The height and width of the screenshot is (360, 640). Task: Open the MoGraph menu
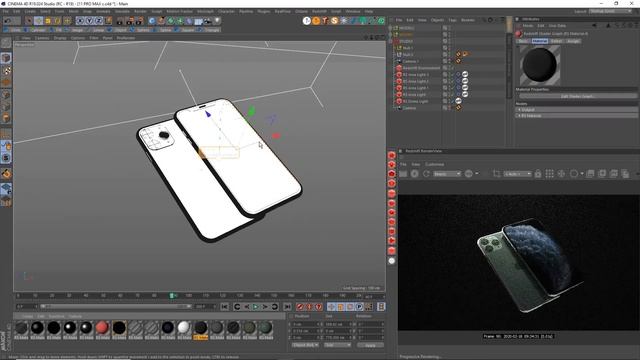[205, 11]
